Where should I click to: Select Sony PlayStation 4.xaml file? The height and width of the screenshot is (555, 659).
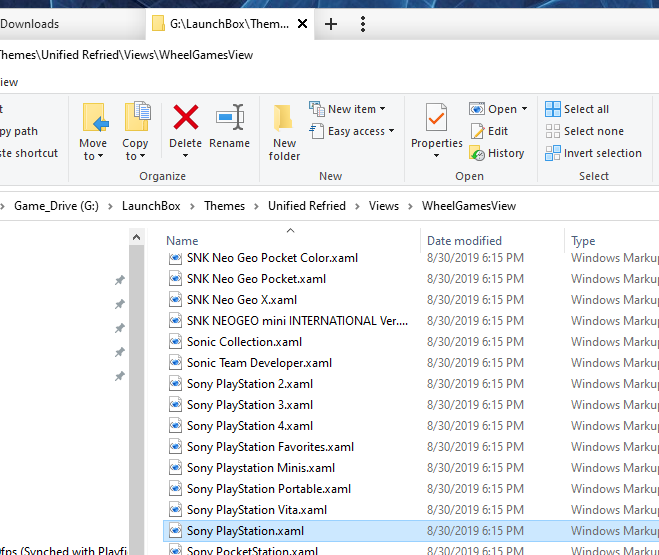[250, 426]
